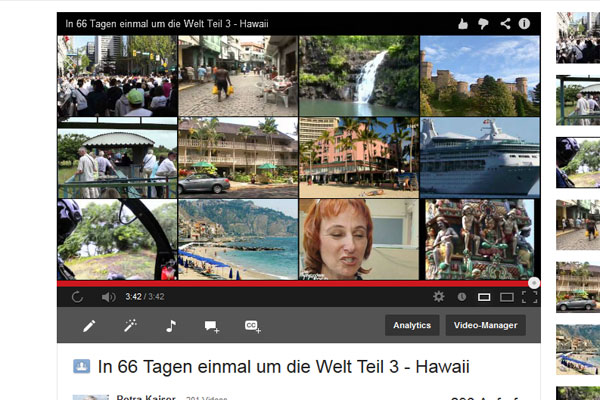Open the Petra Kaiser channel link
Viewport: 600px width, 400px height.
(x=146, y=397)
